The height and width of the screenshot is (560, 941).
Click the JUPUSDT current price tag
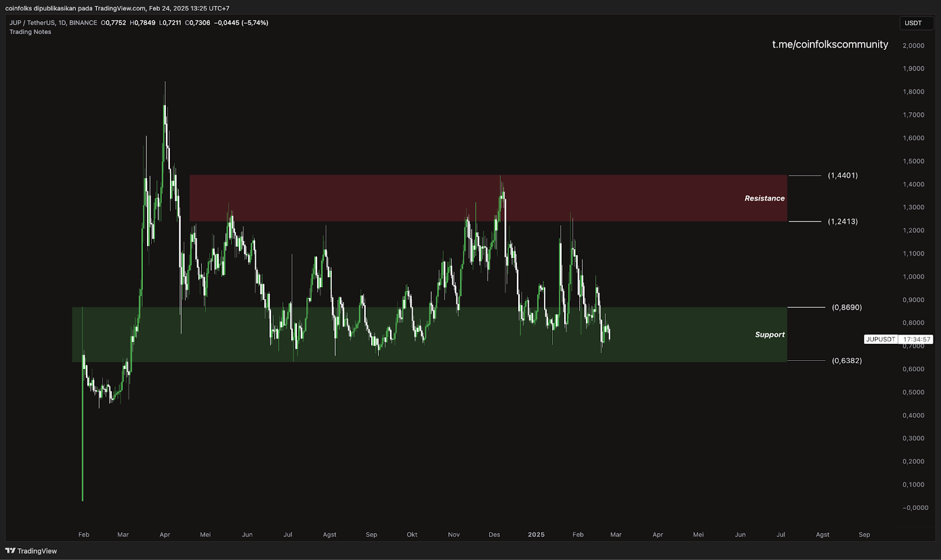coord(880,340)
